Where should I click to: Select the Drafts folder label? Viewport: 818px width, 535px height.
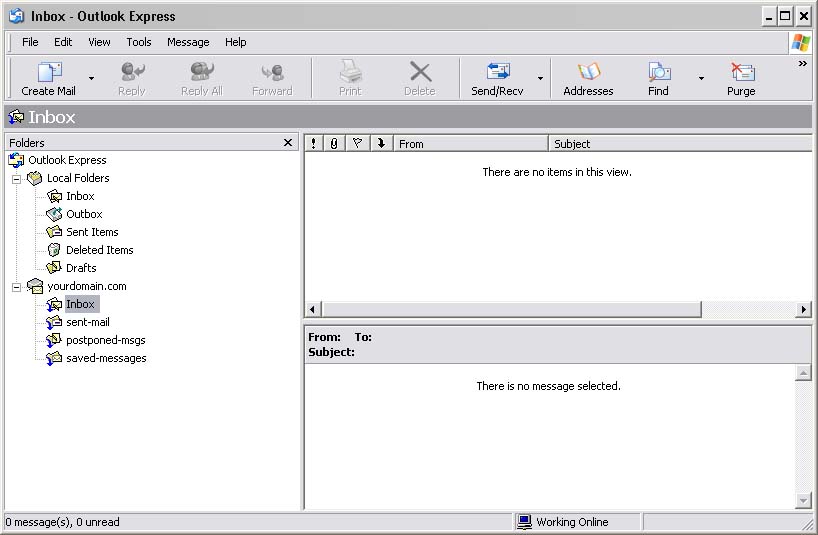[81, 268]
